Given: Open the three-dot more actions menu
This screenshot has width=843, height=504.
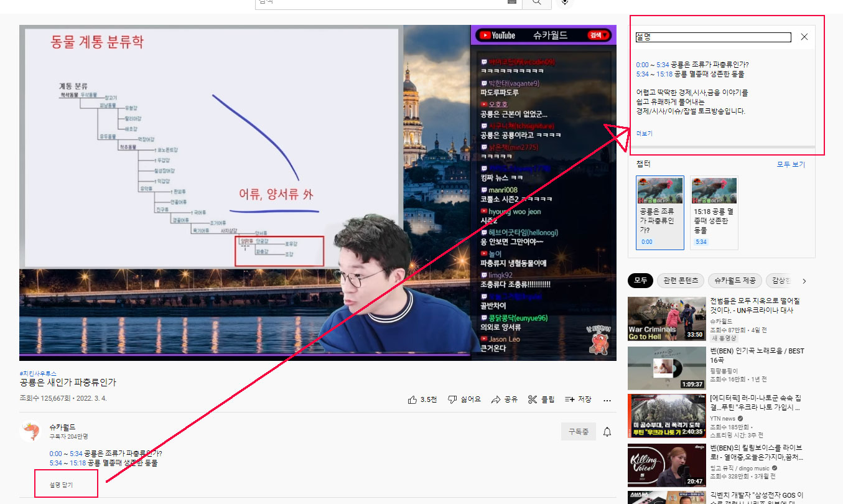Looking at the screenshot, I should tap(607, 399).
